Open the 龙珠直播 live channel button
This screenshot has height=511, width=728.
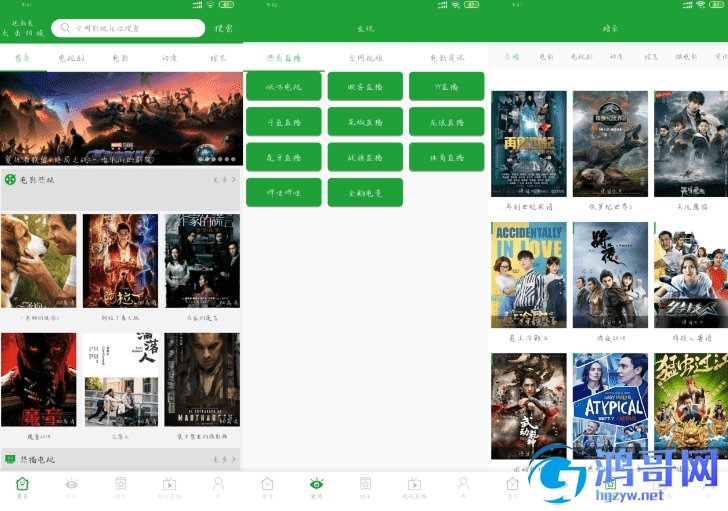[447, 122]
